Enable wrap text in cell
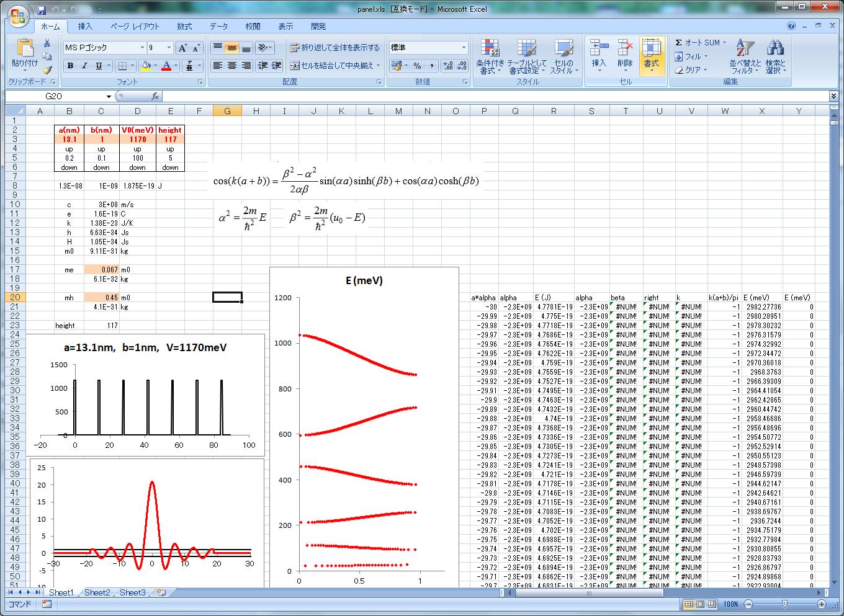This screenshot has width=844, height=616. [x=334, y=48]
